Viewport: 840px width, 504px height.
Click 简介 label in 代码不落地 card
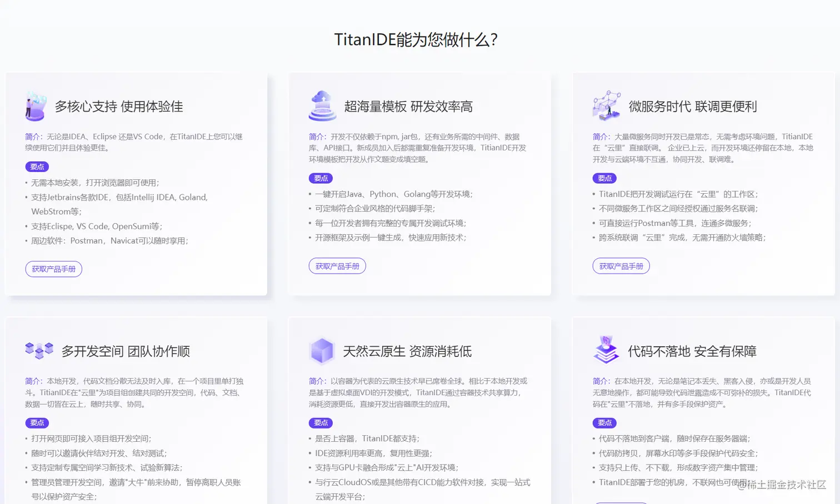[601, 381]
